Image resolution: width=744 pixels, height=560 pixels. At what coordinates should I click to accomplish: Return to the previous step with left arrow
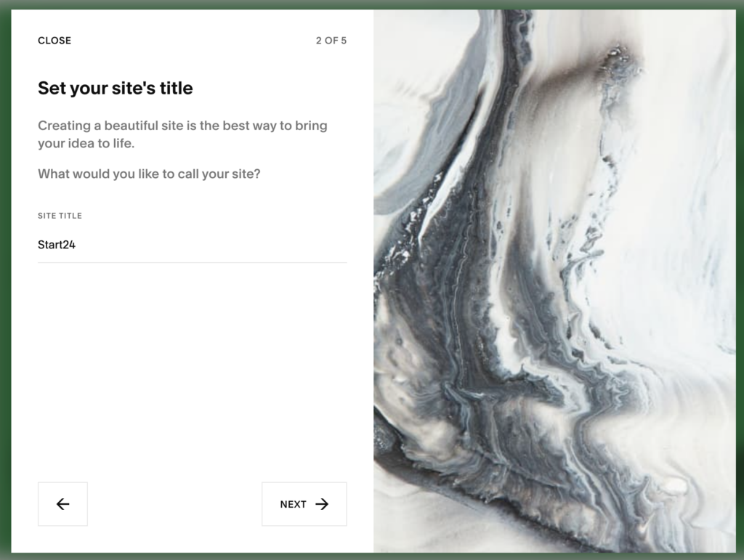62,503
